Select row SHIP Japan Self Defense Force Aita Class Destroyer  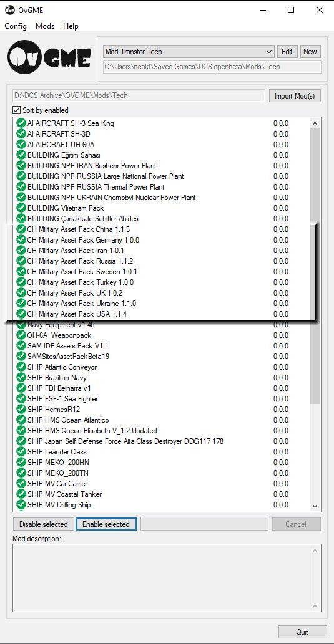[x=162, y=441]
